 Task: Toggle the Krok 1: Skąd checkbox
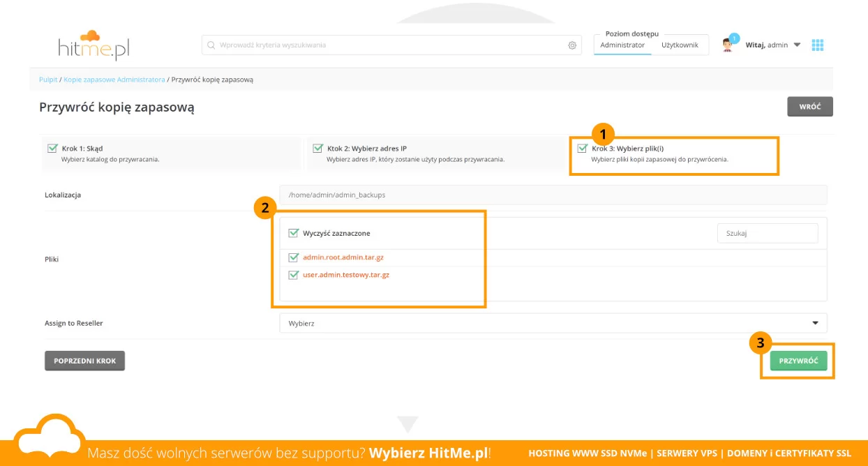52,148
